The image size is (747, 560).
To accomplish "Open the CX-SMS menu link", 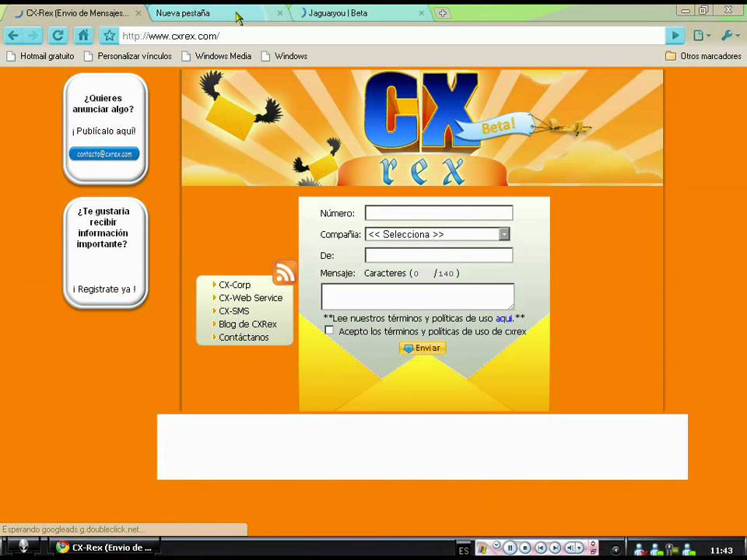I will pyautogui.click(x=233, y=311).
